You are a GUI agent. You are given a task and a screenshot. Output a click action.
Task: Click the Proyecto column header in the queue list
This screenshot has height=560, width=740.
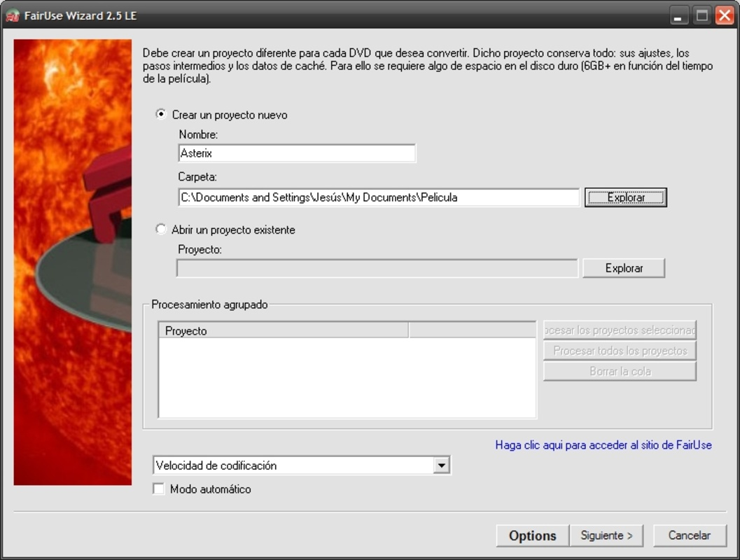[284, 330]
